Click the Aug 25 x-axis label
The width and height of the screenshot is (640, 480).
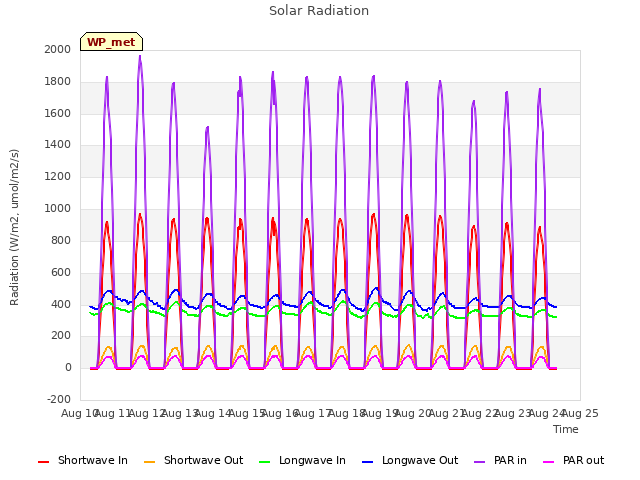[x=580, y=413]
